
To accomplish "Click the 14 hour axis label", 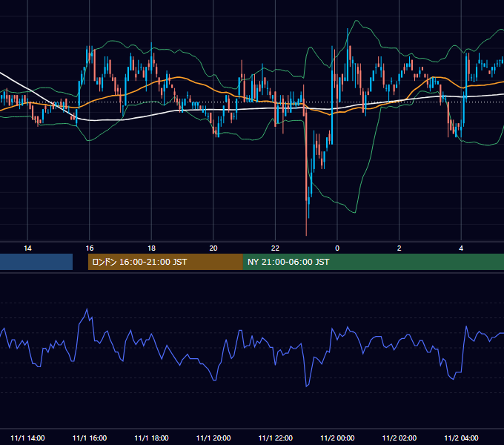I will click(27, 248).
